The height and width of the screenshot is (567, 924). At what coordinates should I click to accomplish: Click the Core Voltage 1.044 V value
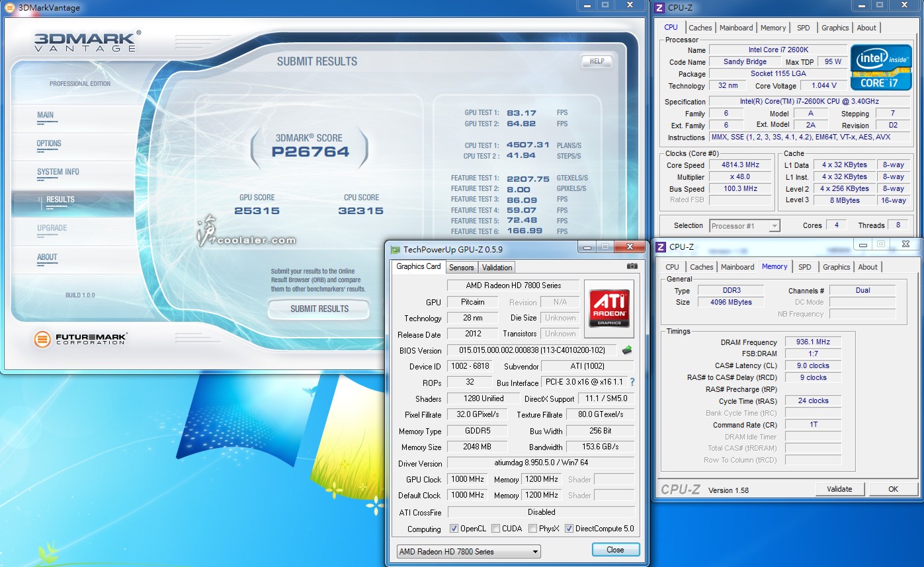823,86
